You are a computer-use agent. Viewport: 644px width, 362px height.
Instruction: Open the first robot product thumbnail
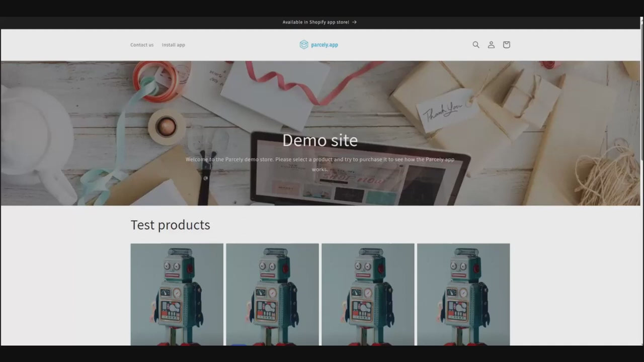(x=177, y=294)
